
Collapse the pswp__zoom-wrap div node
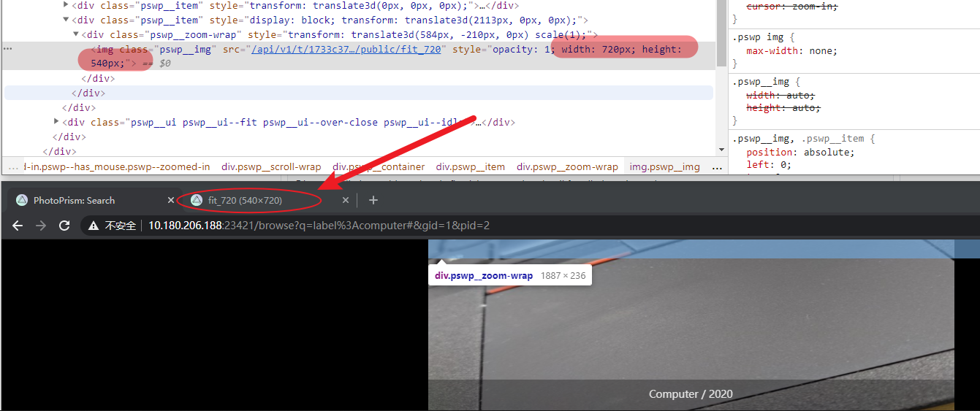click(76, 34)
